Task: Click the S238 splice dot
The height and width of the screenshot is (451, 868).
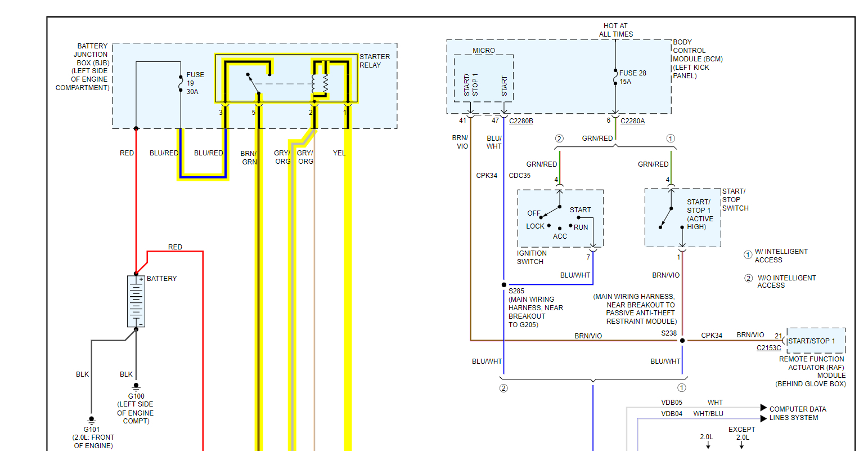Action: tap(682, 341)
